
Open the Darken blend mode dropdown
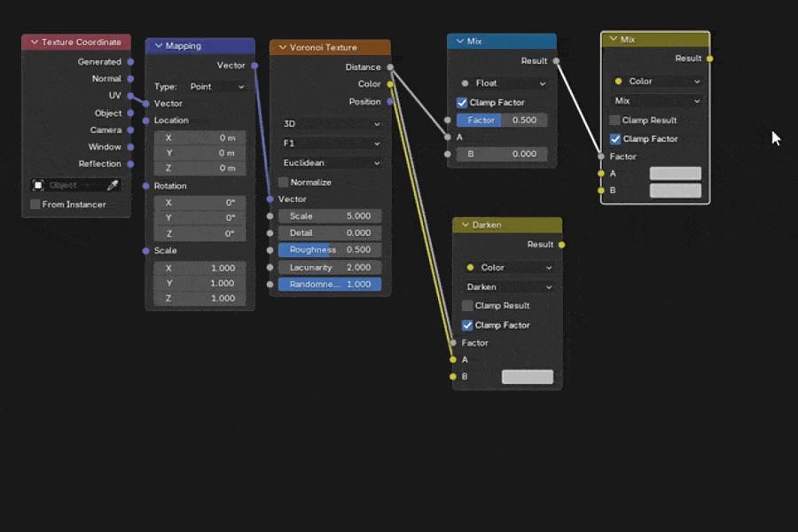pyautogui.click(x=509, y=287)
